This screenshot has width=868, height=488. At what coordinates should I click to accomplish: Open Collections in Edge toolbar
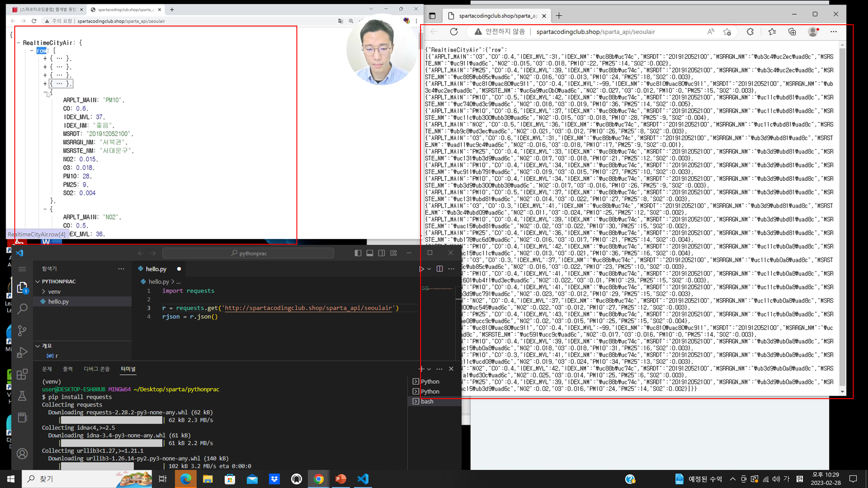click(792, 32)
